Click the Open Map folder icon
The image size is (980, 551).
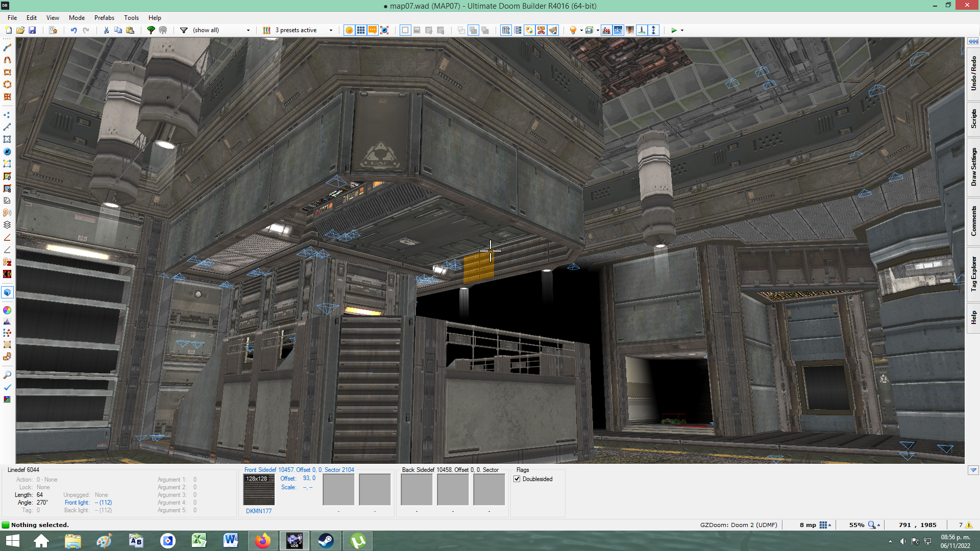point(20,30)
